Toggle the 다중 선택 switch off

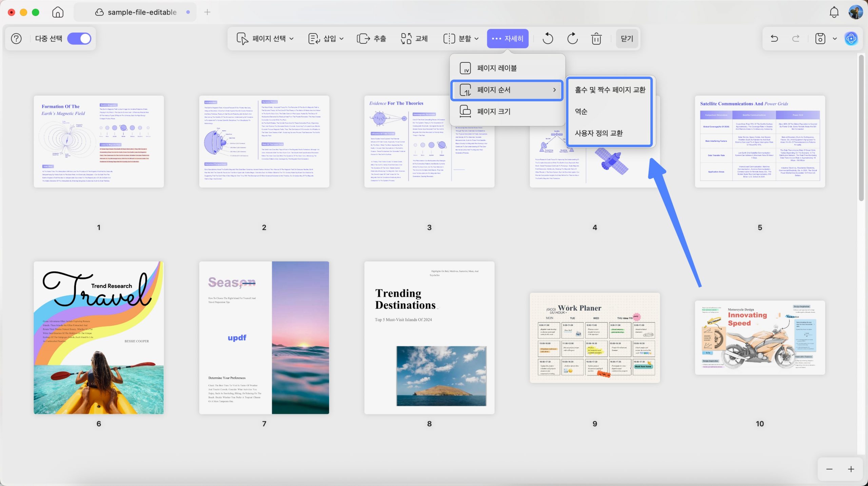(79, 39)
